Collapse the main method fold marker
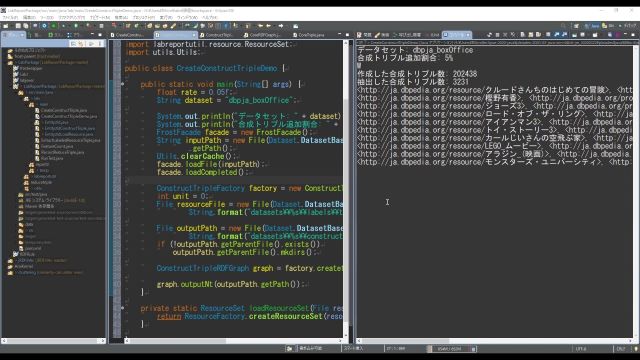The image size is (640, 360). (122, 84)
